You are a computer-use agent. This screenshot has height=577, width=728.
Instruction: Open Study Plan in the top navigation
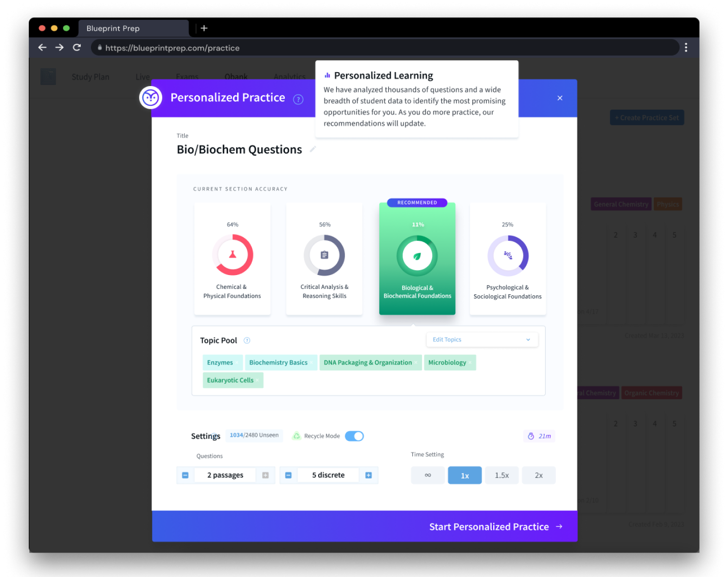[x=90, y=77]
